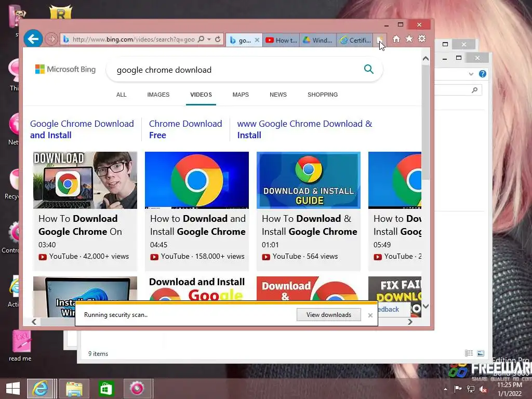Image resolution: width=532 pixels, height=399 pixels.
Task: Click the scroll up arrow on the page scrollbar
Action: pos(426,59)
